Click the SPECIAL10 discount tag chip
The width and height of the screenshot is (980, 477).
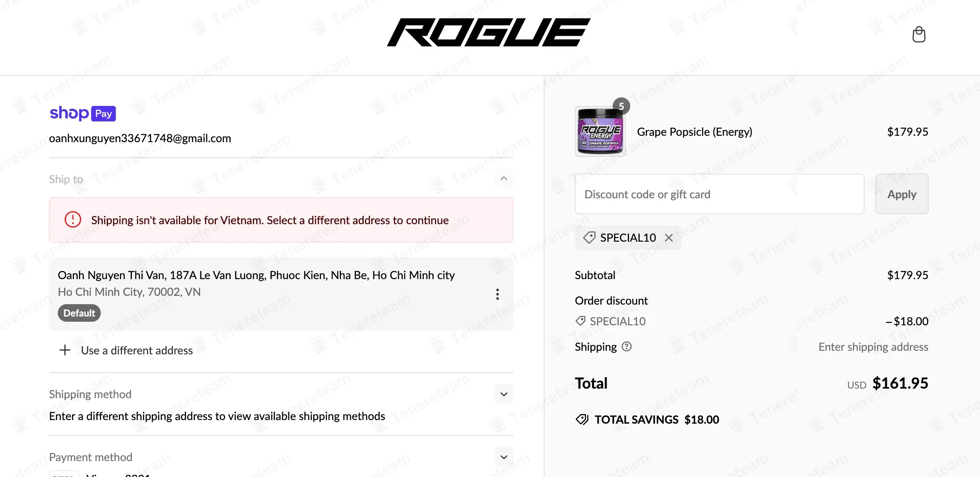click(619, 238)
